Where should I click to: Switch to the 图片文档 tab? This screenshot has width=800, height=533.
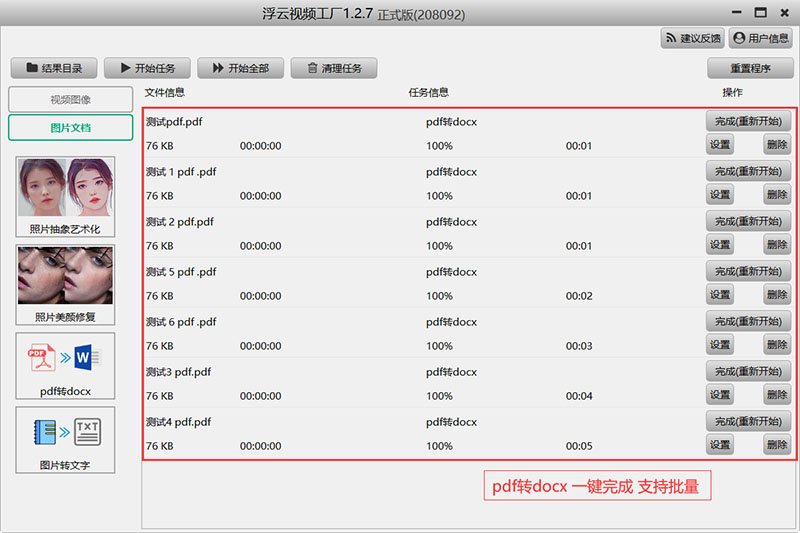pos(70,128)
